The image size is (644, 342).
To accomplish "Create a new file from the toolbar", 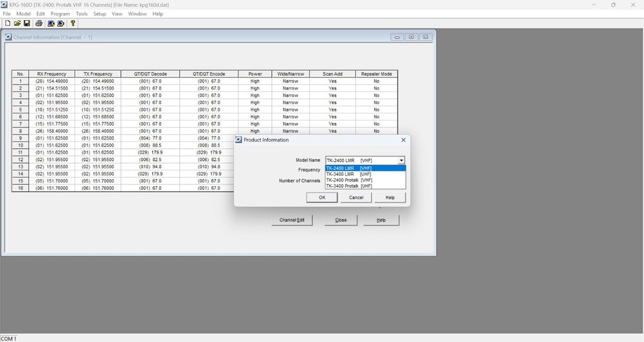I will 7,23.
